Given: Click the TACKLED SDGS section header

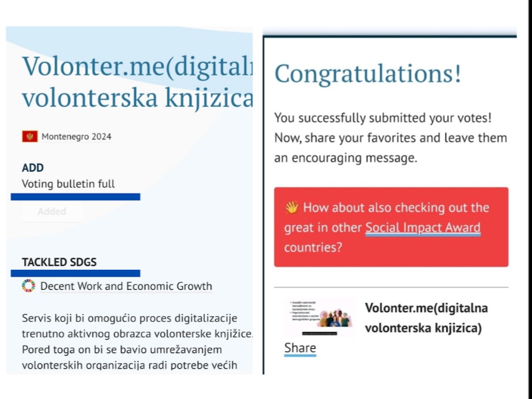Looking at the screenshot, I should (59, 262).
